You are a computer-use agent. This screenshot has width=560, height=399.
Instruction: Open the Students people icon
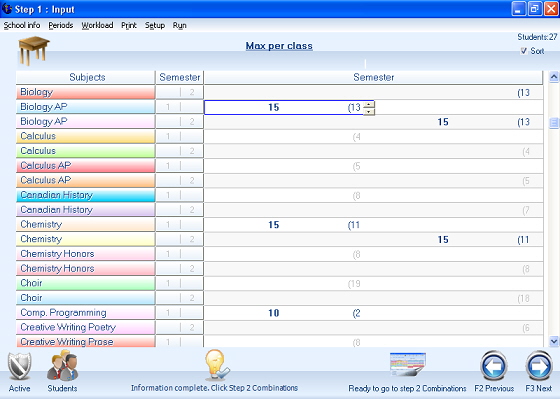click(62, 365)
